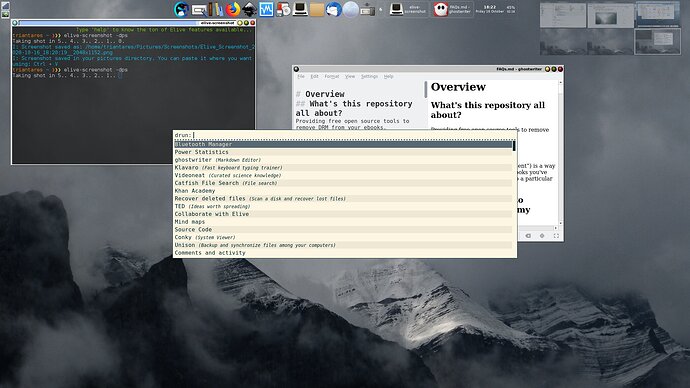
Task: Click the Overview heading in ghostwriter editor
Action: click(325, 94)
